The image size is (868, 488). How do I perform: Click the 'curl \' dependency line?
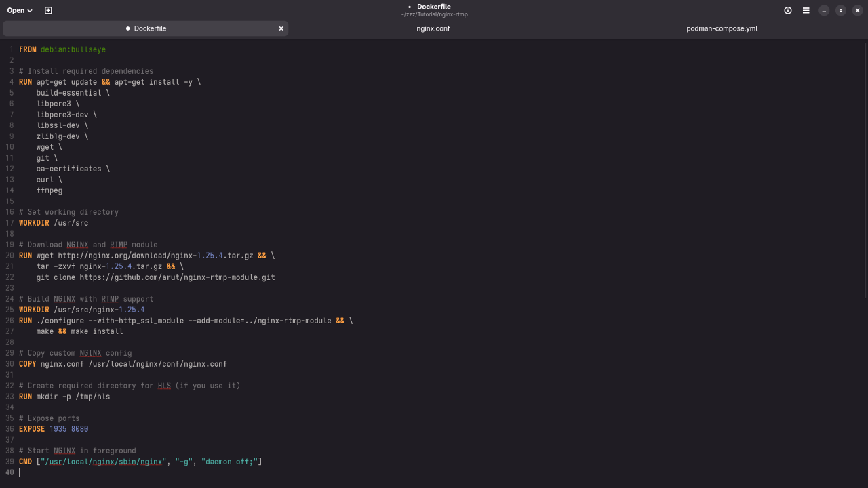50,180
